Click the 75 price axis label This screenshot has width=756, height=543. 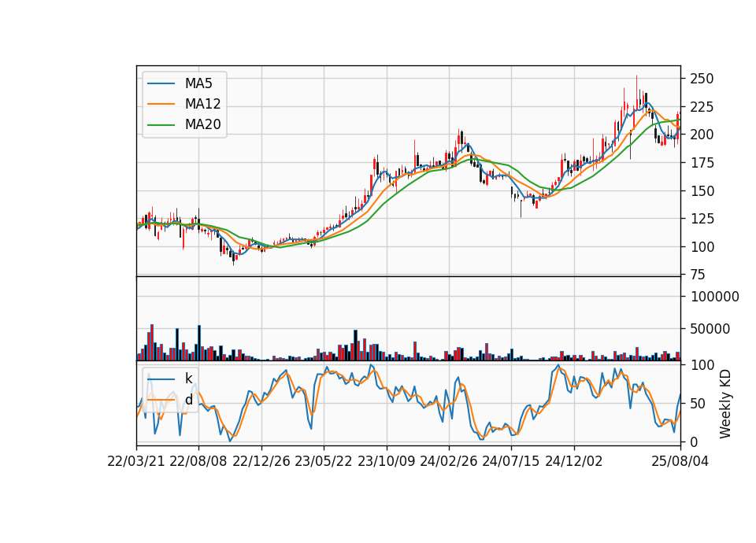[698, 275]
